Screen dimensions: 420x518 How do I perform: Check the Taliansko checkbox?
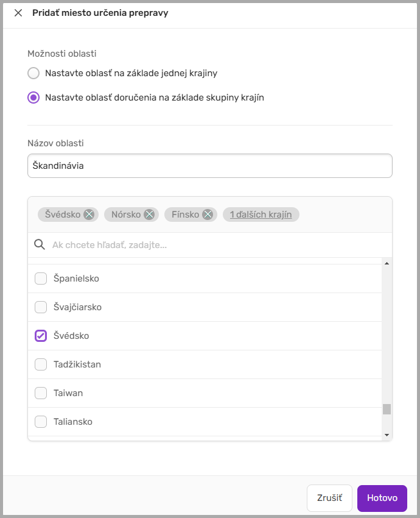pos(41,422)
